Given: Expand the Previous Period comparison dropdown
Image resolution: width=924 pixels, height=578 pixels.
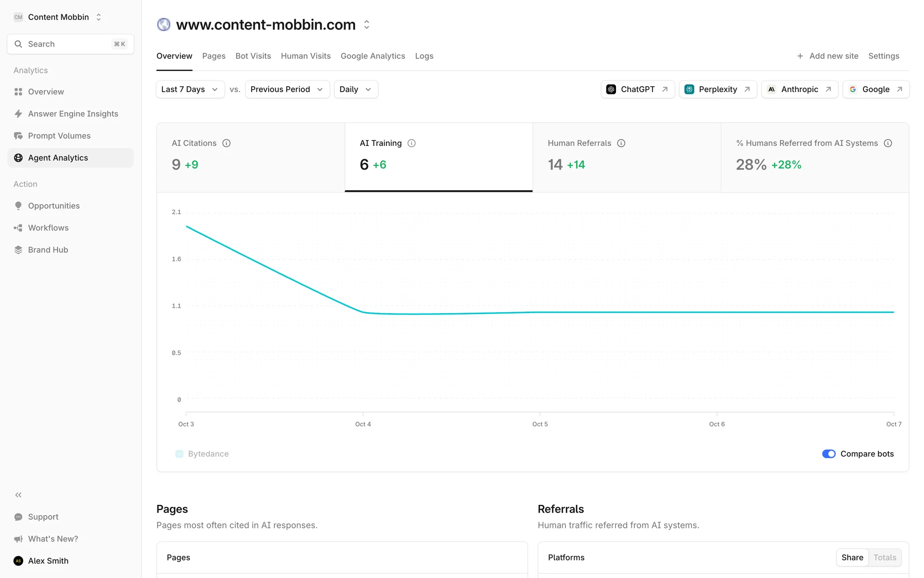Looking at the screenshot, I should tap(287, 90).
